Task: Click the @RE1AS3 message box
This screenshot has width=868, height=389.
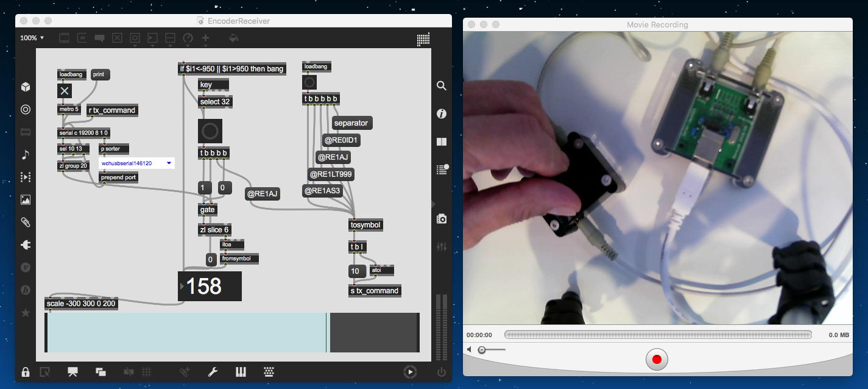Action: coord(323,191)
